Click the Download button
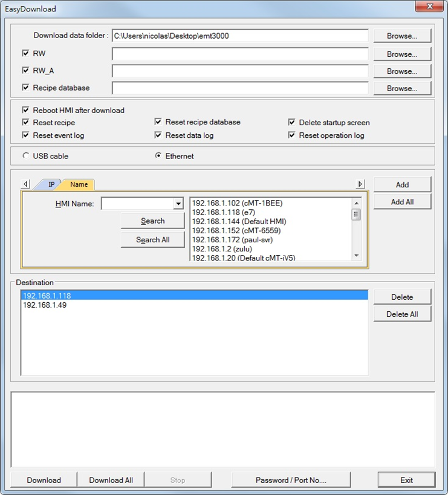448x495 pixels. tap(44, 480)
